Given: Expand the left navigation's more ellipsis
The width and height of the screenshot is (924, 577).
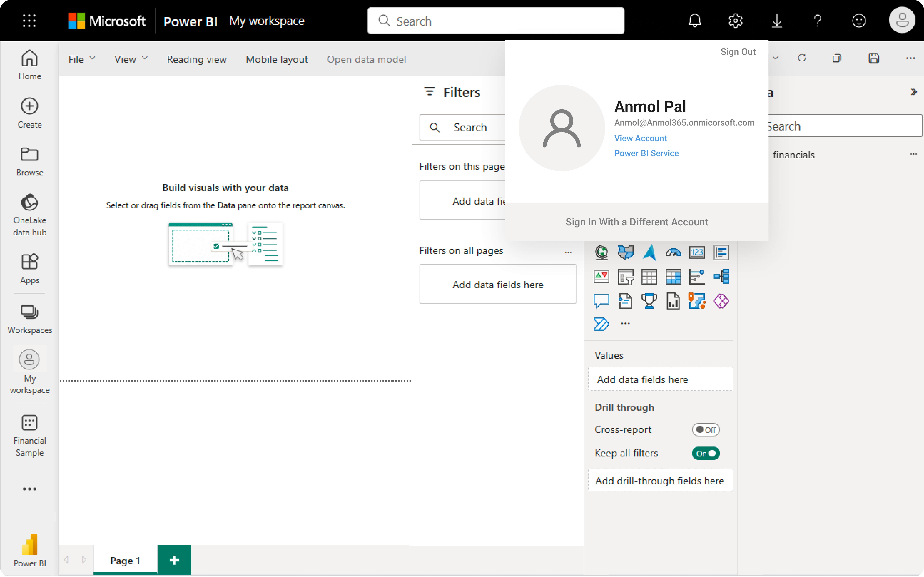Looking at the screenshot, I should (x=29, y=489).
